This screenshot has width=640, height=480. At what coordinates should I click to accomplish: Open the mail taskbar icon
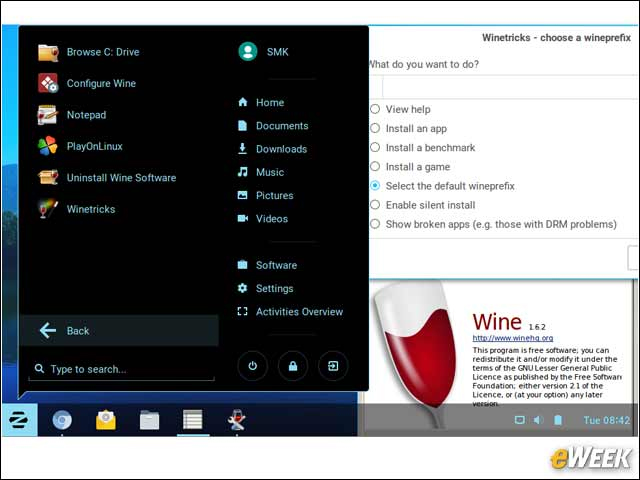106,420
